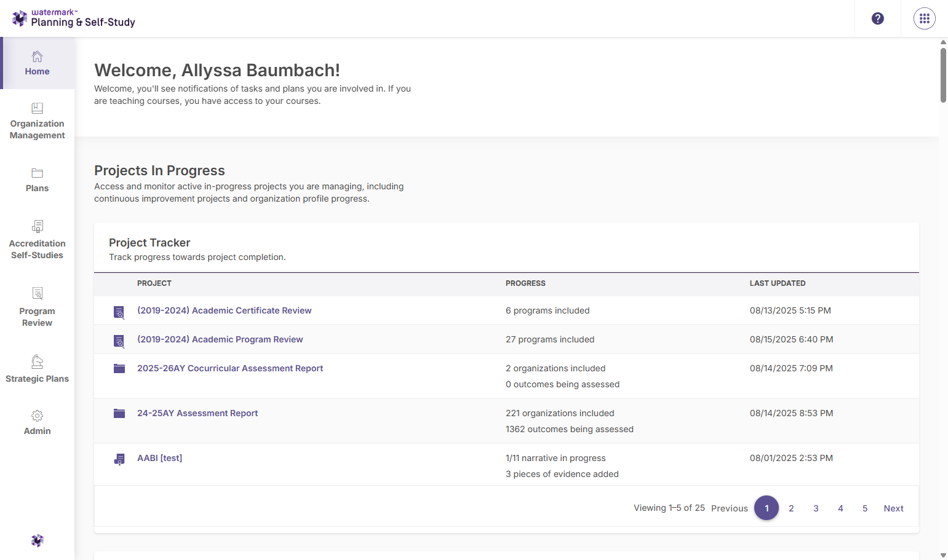Open the Admin section label
The image size is (948, 560).
pos(38,431)
